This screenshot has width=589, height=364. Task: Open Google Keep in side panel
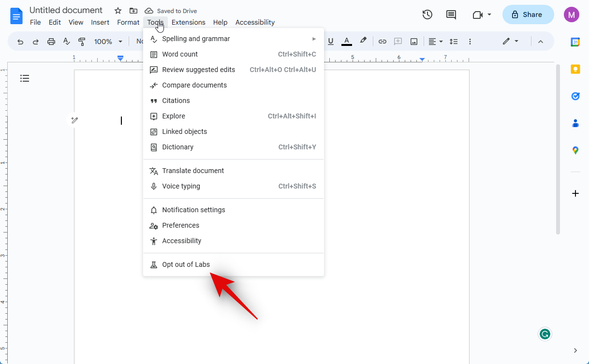[x=575, y=69]
